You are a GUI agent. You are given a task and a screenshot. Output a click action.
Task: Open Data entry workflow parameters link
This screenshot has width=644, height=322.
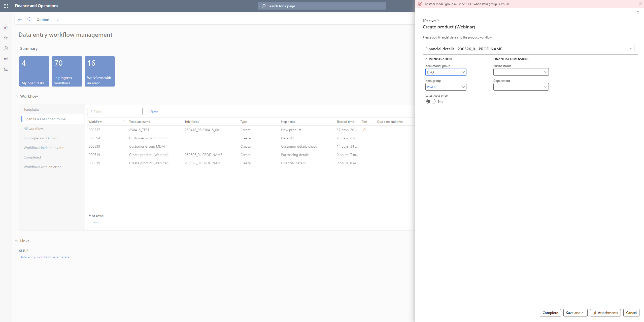pos(44,257)
